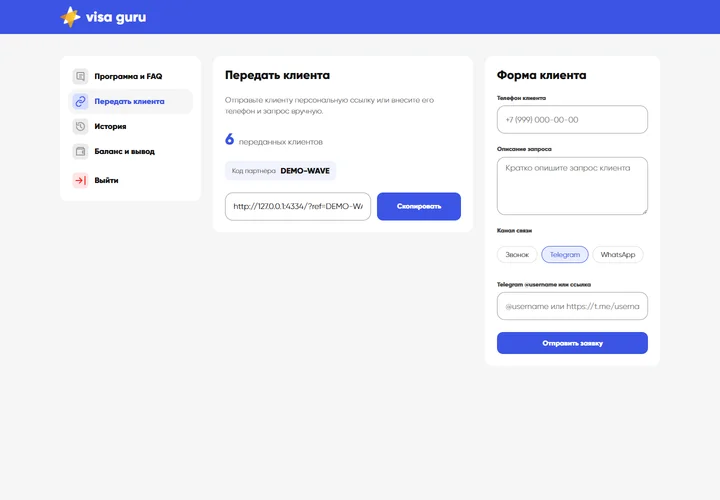
Task: Open the История section
Action: pyautogui.click(x=130, y=126)
